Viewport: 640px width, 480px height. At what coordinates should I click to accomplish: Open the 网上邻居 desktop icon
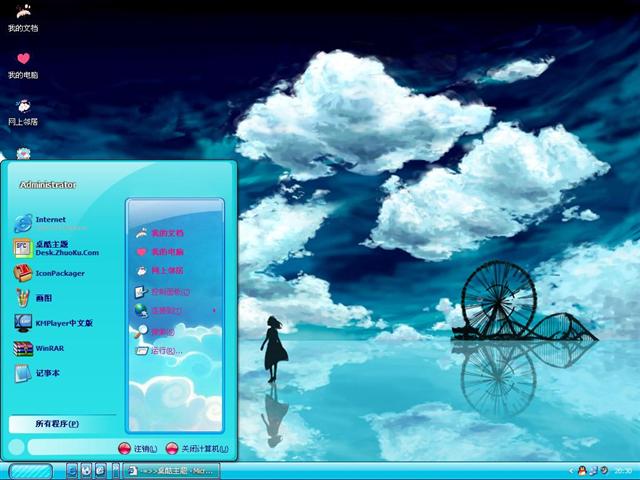(x=23, y=112)
